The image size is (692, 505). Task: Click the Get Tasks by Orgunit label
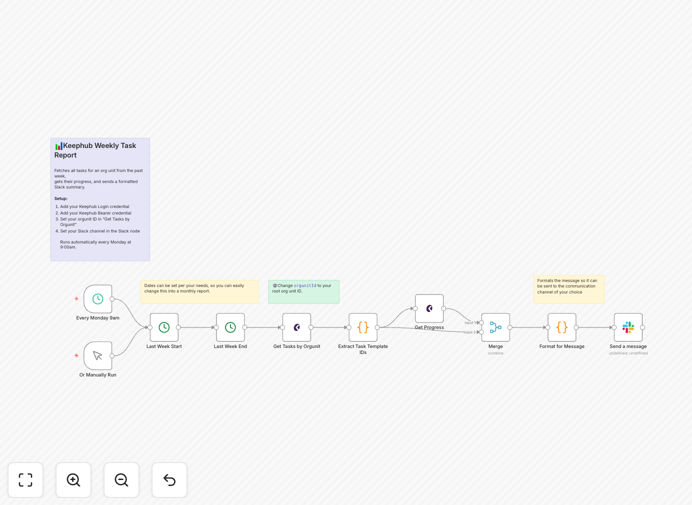[297, 347]
